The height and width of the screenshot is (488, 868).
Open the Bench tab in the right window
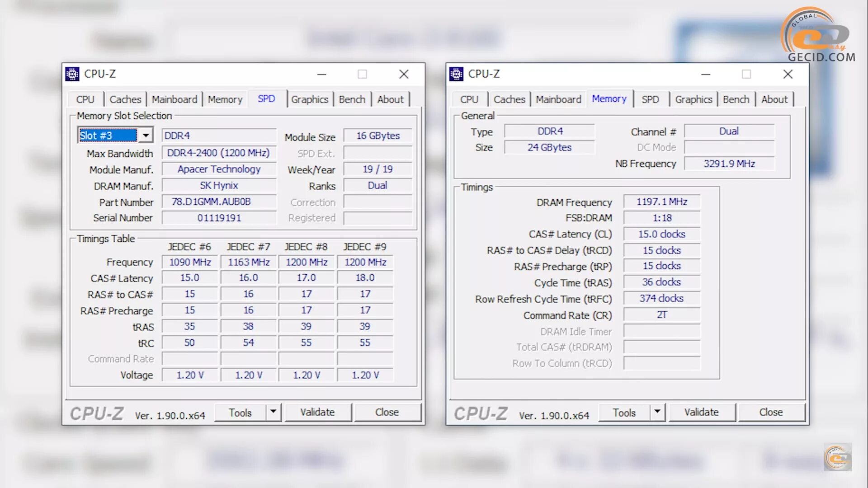[736, 99]
